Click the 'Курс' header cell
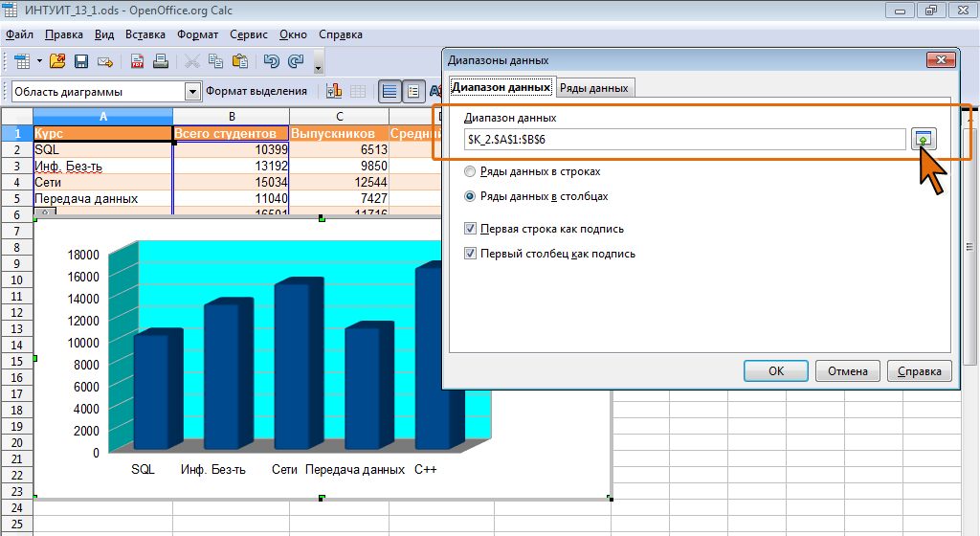Image resolution: width=980 pixels, height=536 pixels. 103,133
